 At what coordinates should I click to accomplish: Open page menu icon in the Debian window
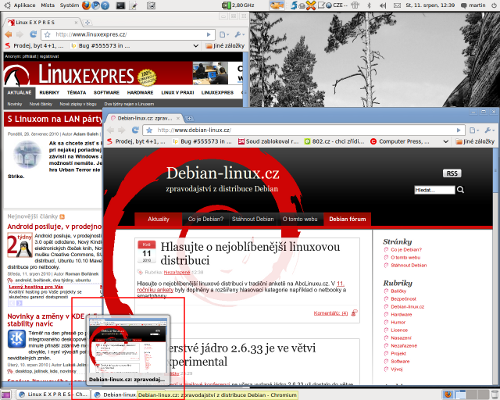474,130
